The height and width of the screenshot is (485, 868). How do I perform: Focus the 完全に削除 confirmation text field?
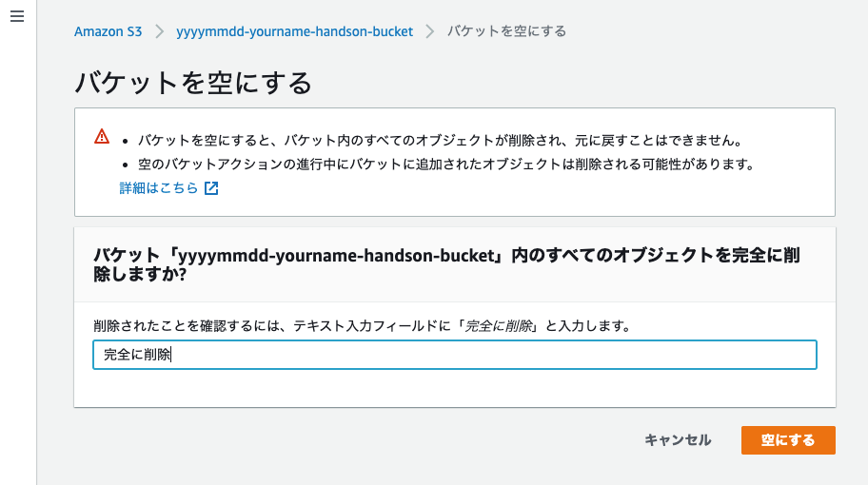point(455,355)
